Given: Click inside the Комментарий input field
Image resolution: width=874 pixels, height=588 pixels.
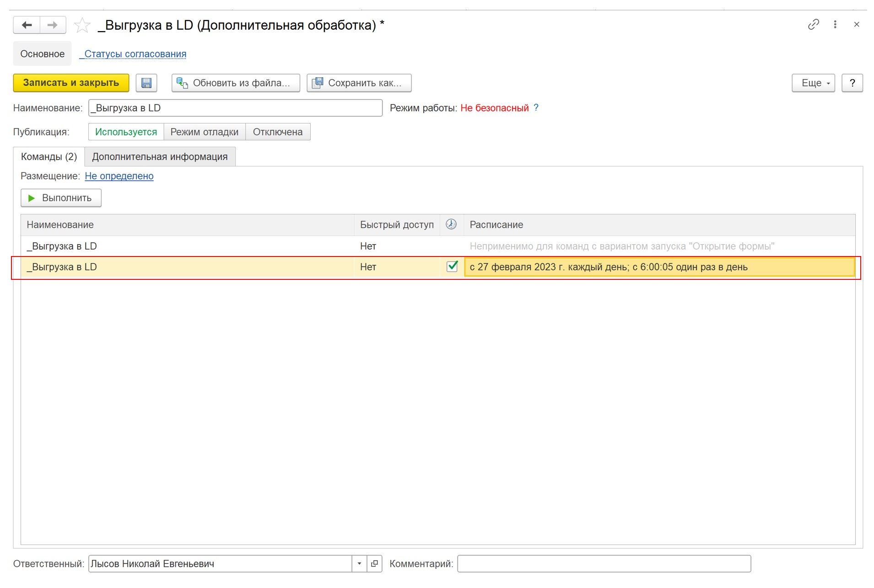Looking at the screenshot, I should click(604, 564).
